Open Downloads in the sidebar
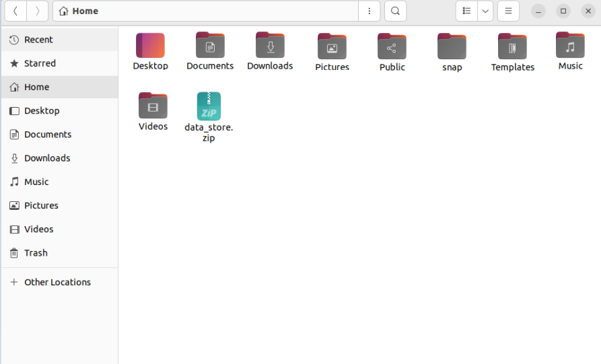This screenshot has height=364, width=601. 60,158
